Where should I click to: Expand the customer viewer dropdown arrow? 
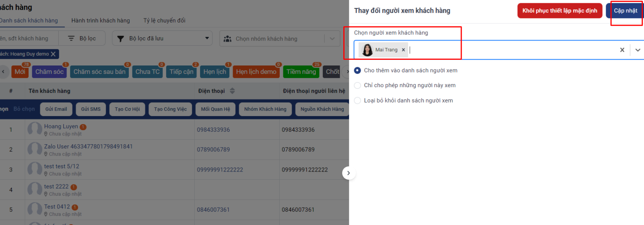tap(638, 50)
